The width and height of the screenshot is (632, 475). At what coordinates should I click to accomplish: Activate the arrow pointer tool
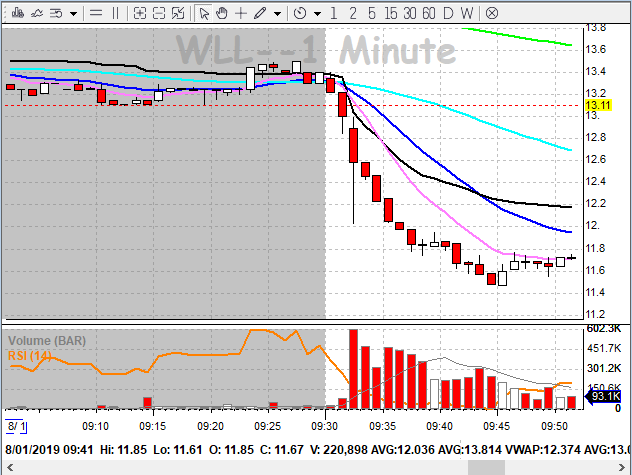coord(204,14)
